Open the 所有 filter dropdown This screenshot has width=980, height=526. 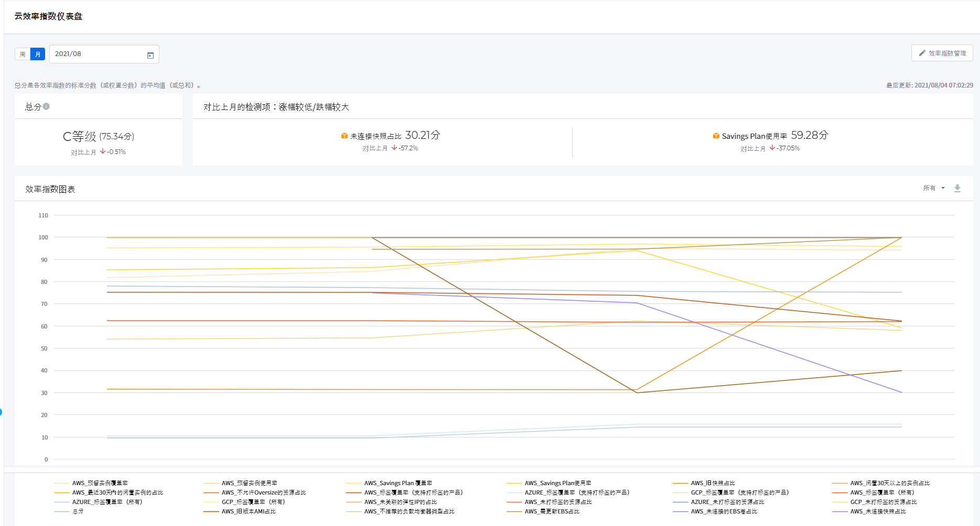tap(933, 188)
